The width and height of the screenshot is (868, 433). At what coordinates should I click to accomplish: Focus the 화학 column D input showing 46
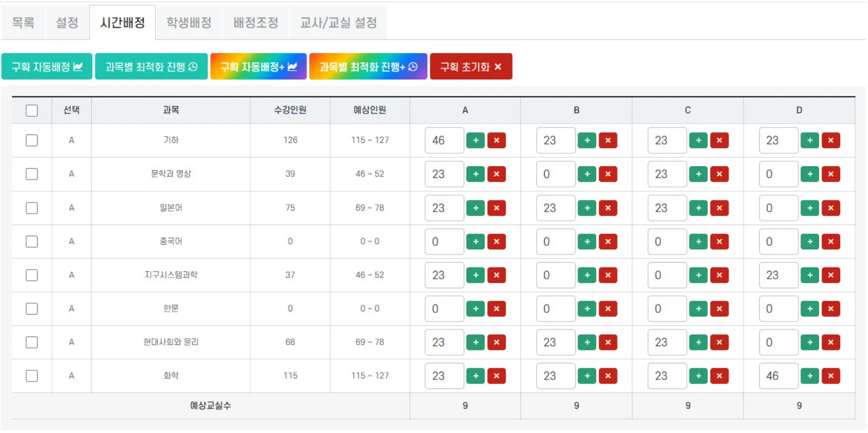(x=778, y=376)
